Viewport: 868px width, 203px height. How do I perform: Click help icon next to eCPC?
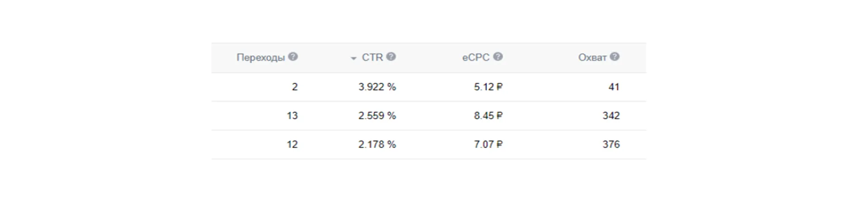pos(498,57)
